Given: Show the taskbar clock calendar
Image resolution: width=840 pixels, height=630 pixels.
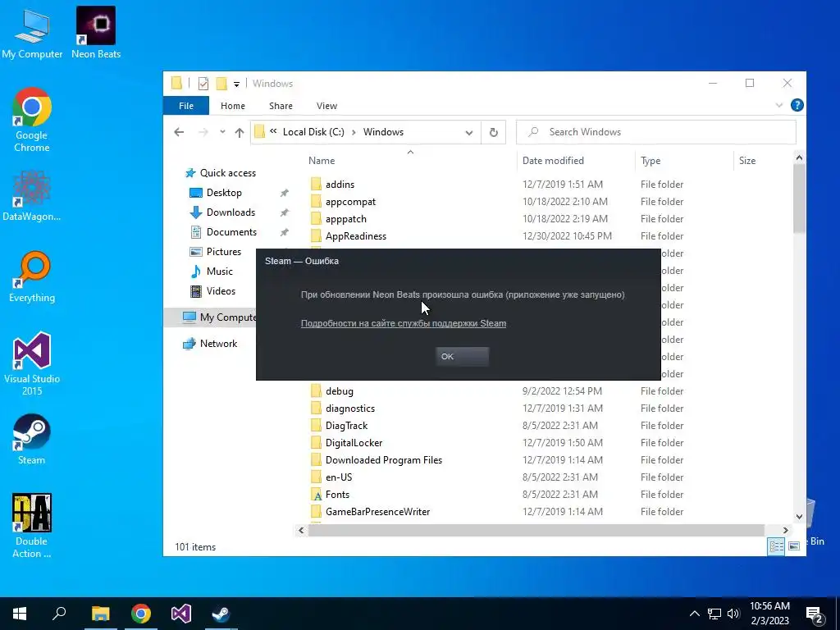Looking at the screenshot, I should 769,614.
